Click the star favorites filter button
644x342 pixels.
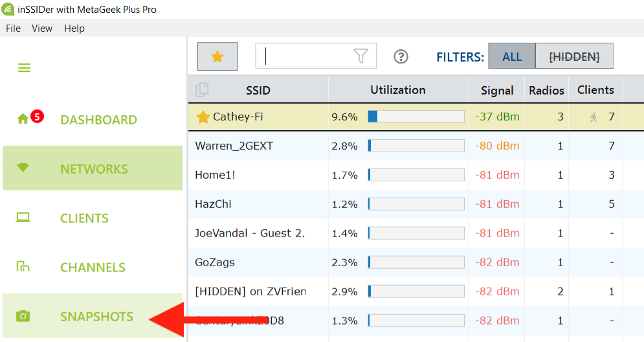(217, 56)
